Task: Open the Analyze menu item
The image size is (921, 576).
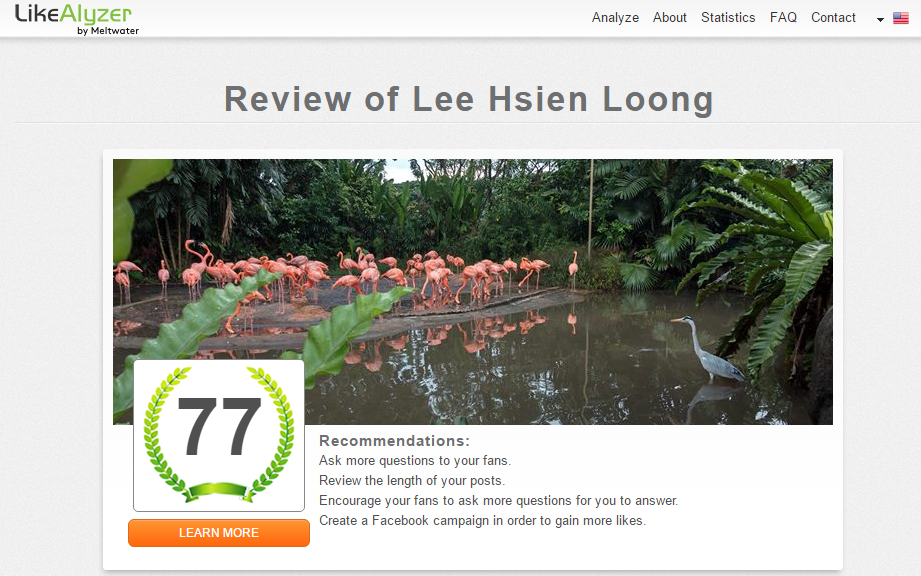Action: coord(615,18)
